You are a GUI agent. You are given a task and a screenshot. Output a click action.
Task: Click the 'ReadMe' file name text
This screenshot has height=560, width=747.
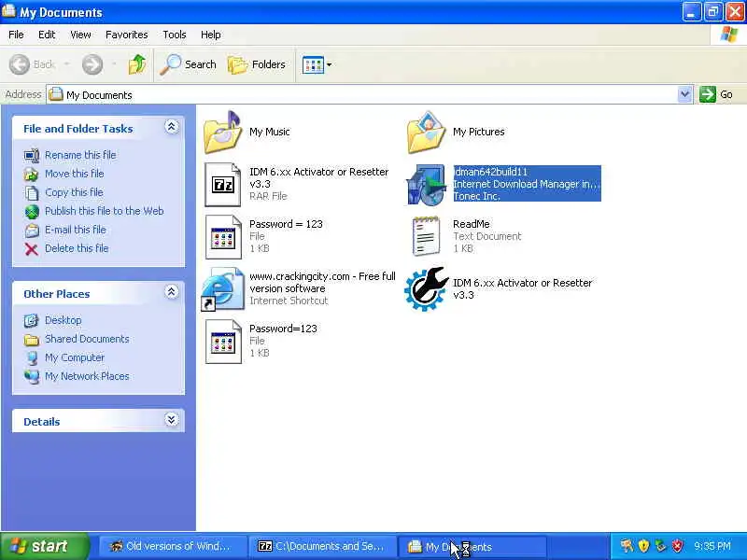472,224
